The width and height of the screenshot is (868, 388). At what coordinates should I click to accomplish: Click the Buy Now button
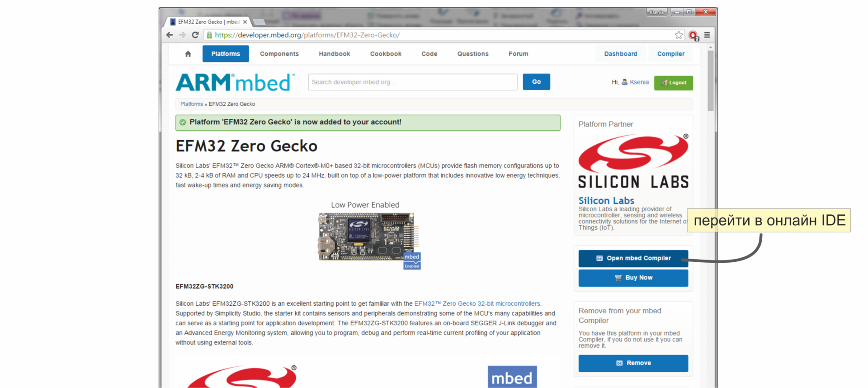[633, 278]
